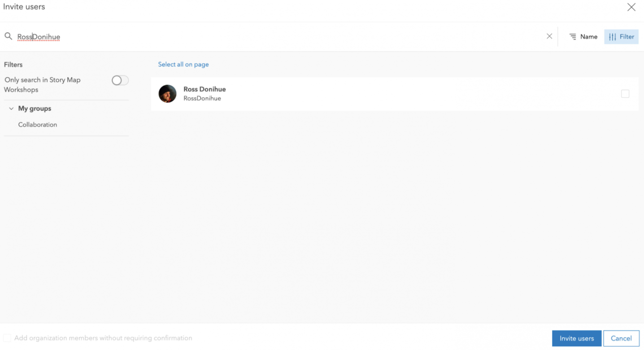This screenshot has width=644, height=359.
Task: Click Select all on page
Action: point(183,64)
